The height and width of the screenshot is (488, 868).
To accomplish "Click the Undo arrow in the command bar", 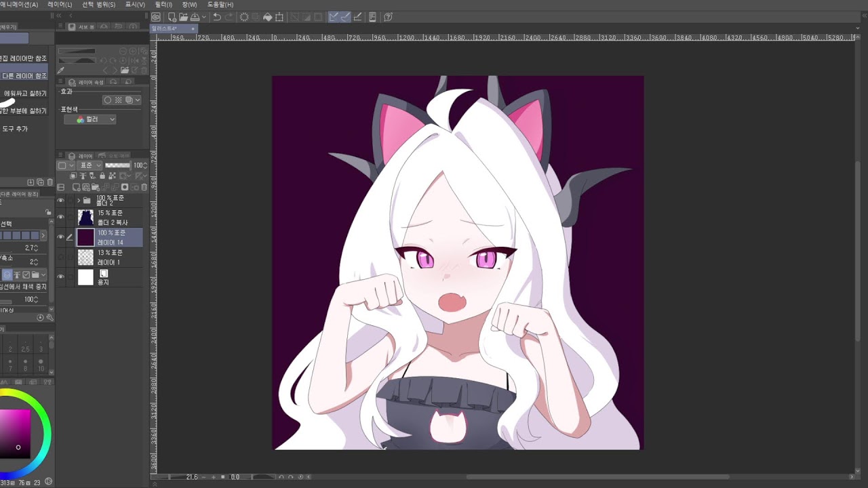I will point(217,17).
